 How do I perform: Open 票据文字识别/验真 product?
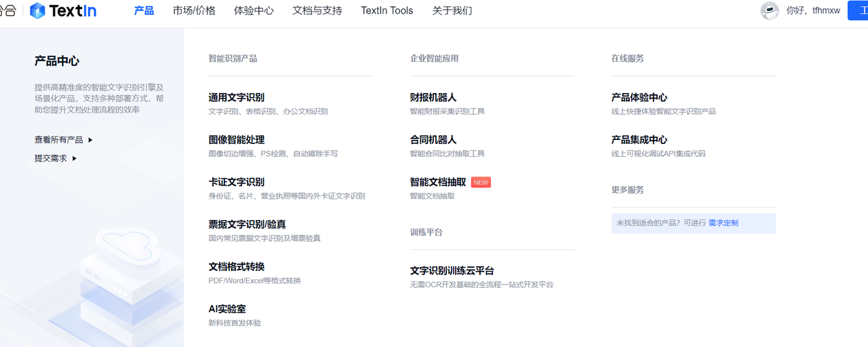[x=247, y=224]
